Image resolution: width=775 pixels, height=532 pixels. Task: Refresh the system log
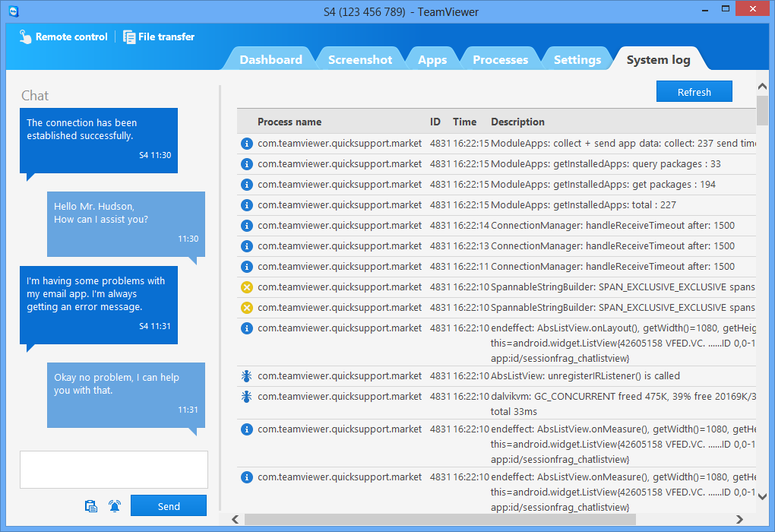(694, 90)
